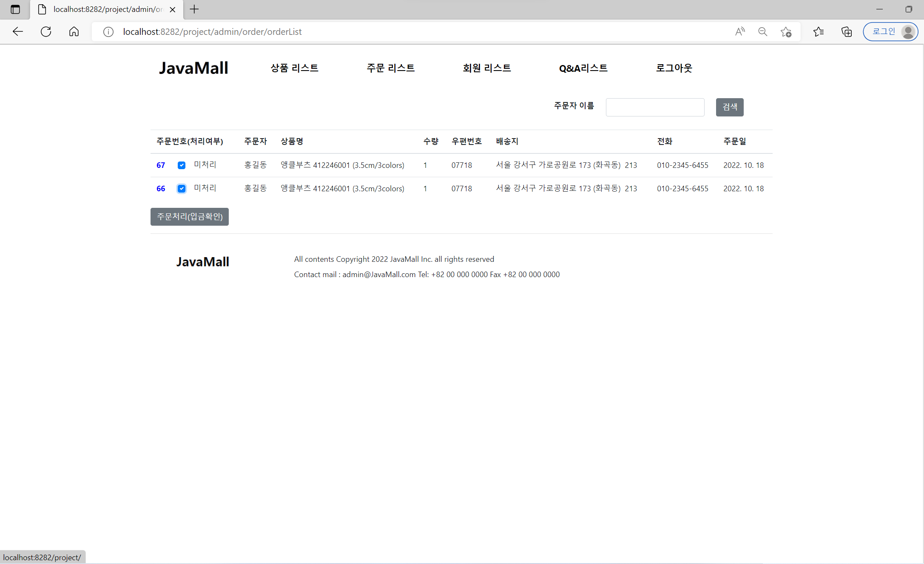Select the 미처리 status in order 66 row
The width and height of the screenshot is (924, 564).
point(205,188)
